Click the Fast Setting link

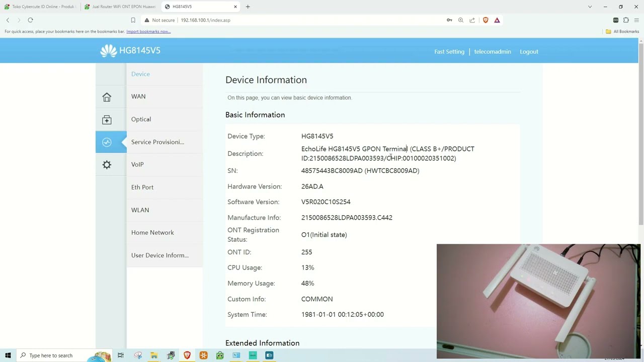pyautogui.click(x=449, y=52)
